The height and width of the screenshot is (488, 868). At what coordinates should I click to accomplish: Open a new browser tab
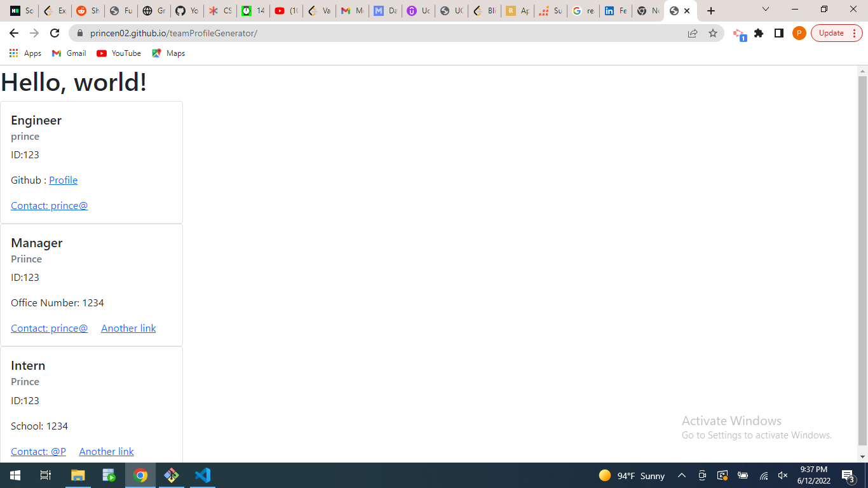[x=711, y=11]
